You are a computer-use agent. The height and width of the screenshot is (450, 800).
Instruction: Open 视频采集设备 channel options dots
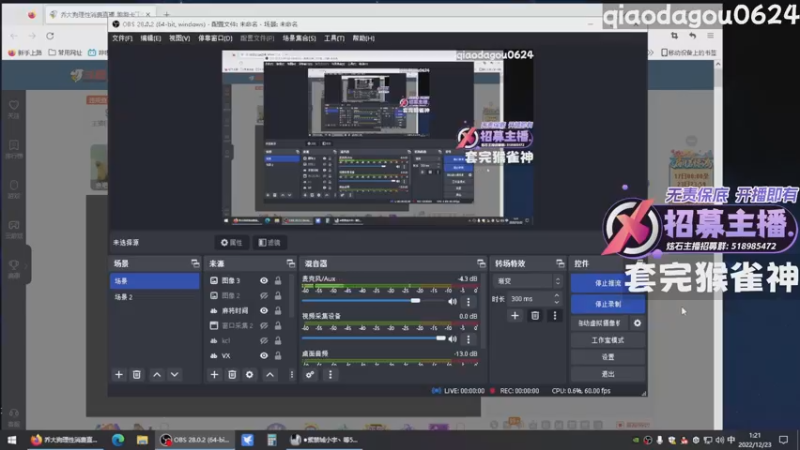(x=468, y=339)
